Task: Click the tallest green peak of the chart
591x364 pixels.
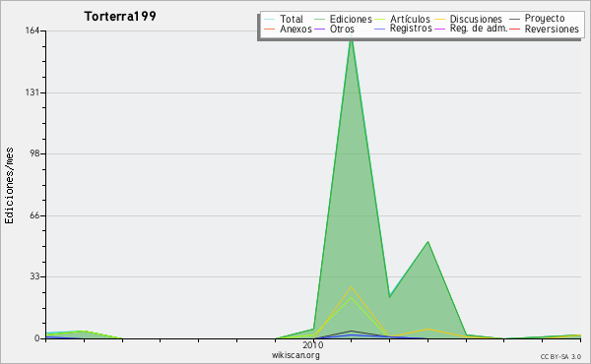Action: coord(352,37)
